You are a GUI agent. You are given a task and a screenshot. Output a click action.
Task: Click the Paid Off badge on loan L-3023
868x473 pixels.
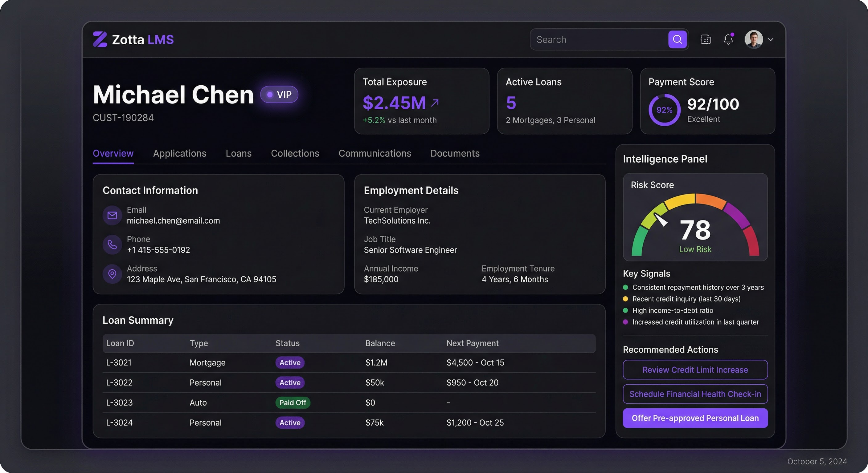[293, 403]
